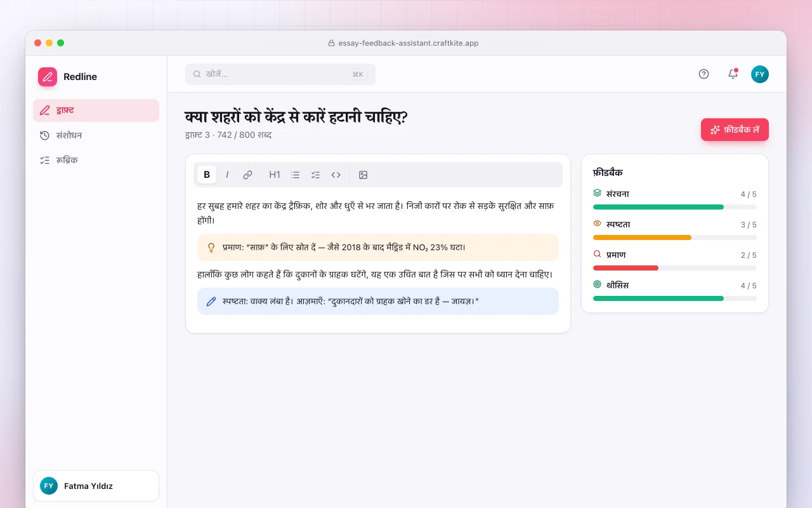This screenshot has width=812, height=508.
Task: Click the थीसिस target icon in feedback
Action: click(597, 284)
